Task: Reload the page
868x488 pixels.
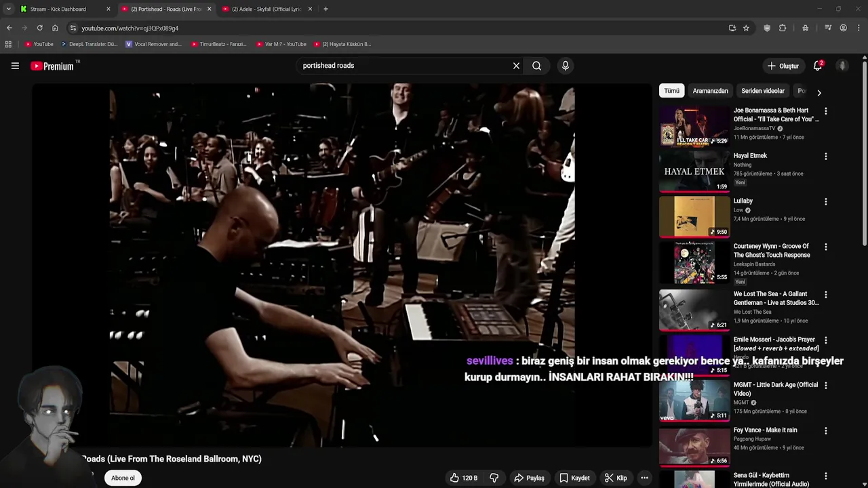Action: pos(39,28)
